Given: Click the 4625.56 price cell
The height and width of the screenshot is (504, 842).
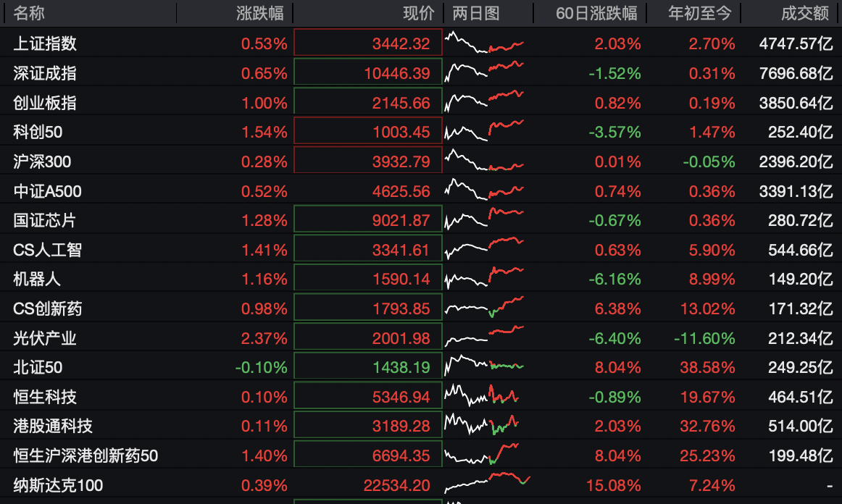Looking at the screenshot, I should (x=368, y=190).
